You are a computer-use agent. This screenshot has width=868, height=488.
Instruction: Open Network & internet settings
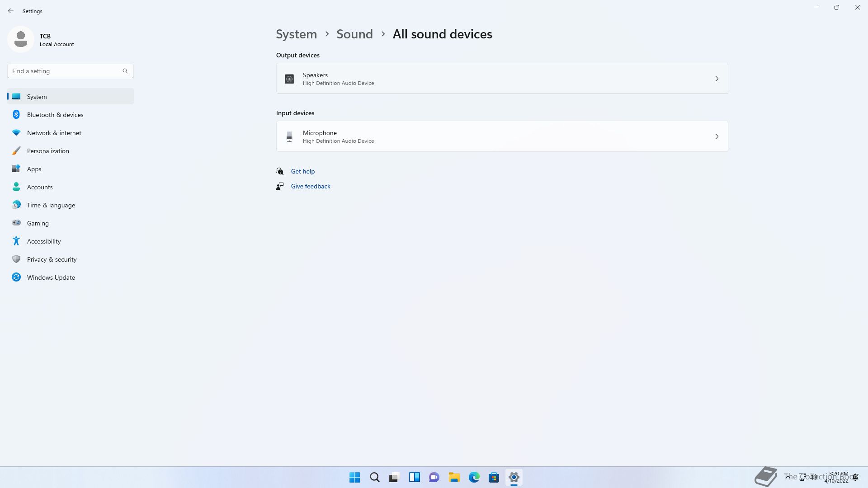(x=71, y=133)
